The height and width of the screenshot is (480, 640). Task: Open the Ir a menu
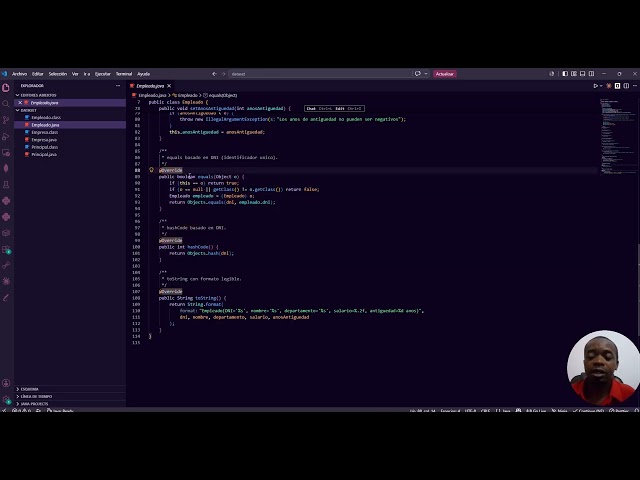click(x=87, y=74)
